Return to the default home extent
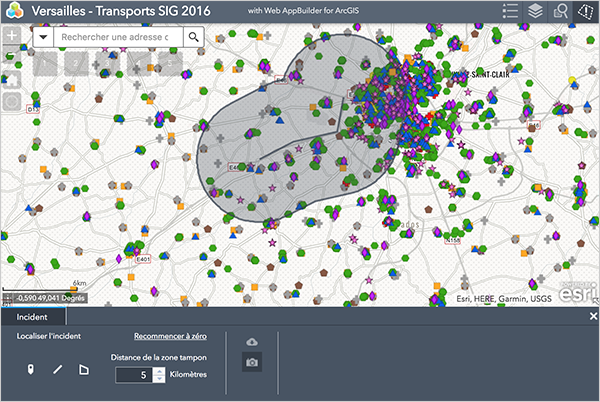600x402 pixels. click(x=12, y=80)
